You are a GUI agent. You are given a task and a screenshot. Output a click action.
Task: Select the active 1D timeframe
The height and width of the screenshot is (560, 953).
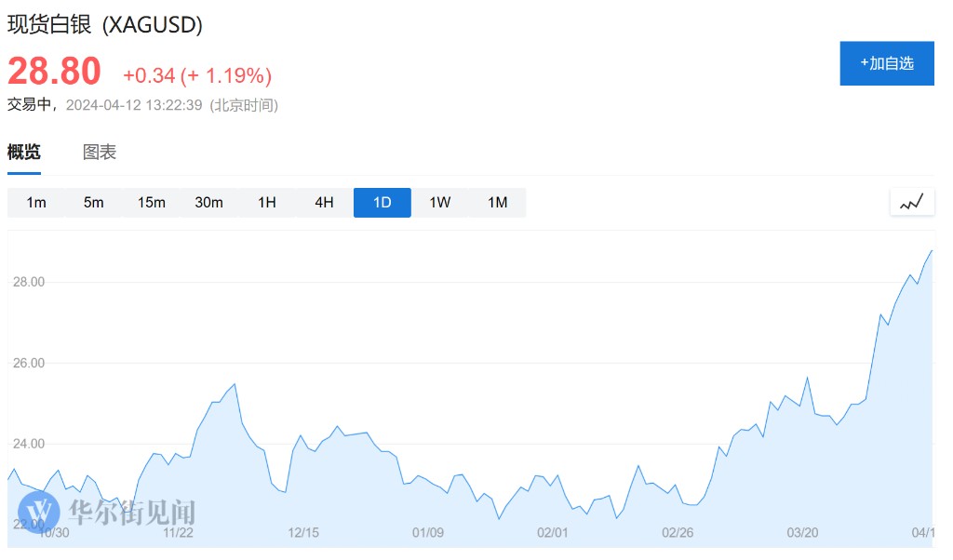click(382, 203)
